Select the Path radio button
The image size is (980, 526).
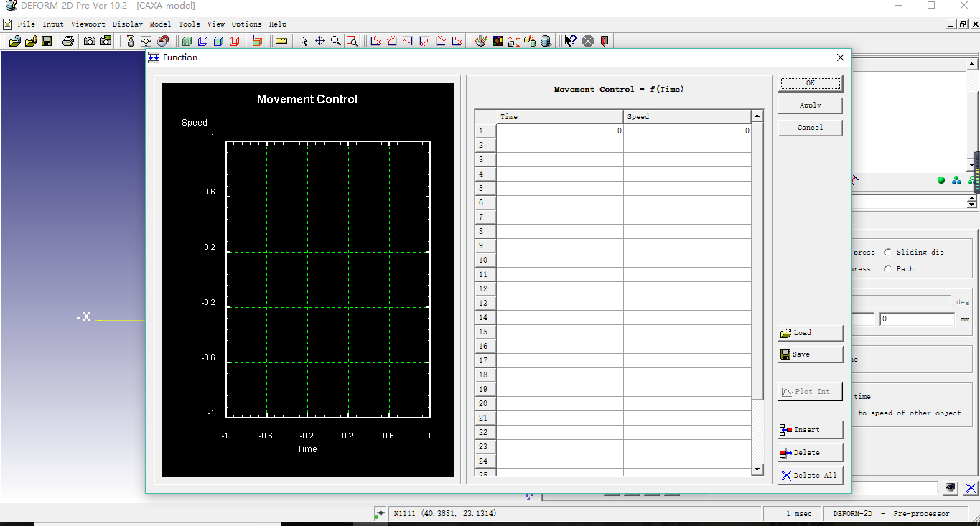[888, 269]
